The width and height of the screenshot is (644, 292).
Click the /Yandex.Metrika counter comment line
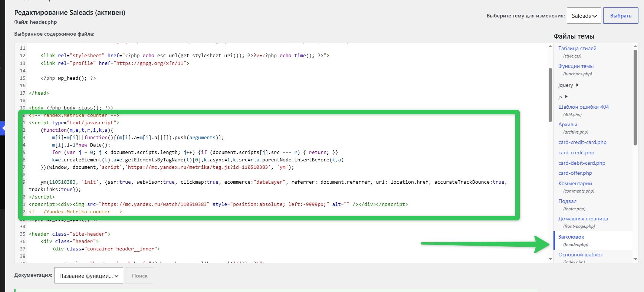point(75,211)
